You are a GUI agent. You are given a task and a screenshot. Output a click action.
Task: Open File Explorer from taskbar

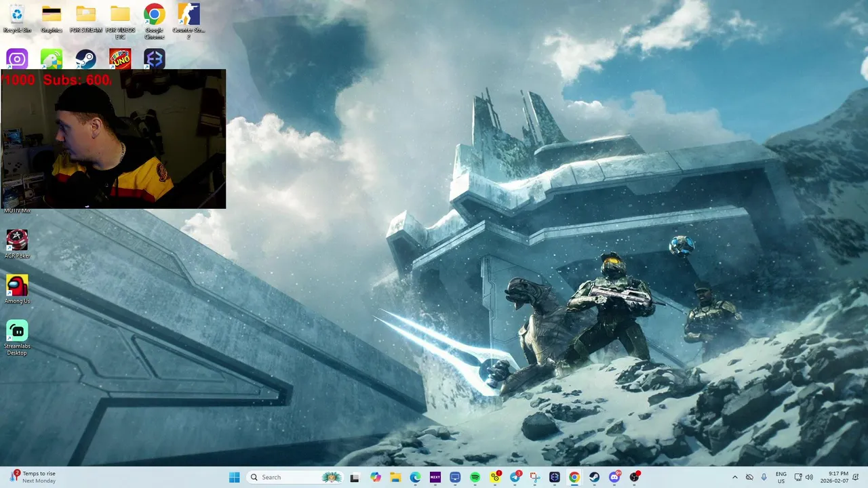[395, 477]
